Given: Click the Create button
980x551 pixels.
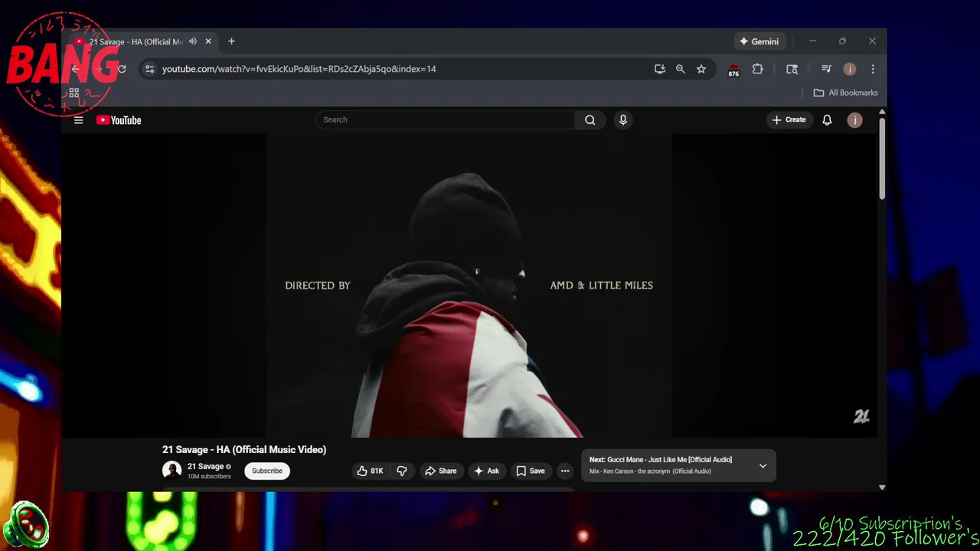Looking at the screenshot, I should click(x=789, y=119).
